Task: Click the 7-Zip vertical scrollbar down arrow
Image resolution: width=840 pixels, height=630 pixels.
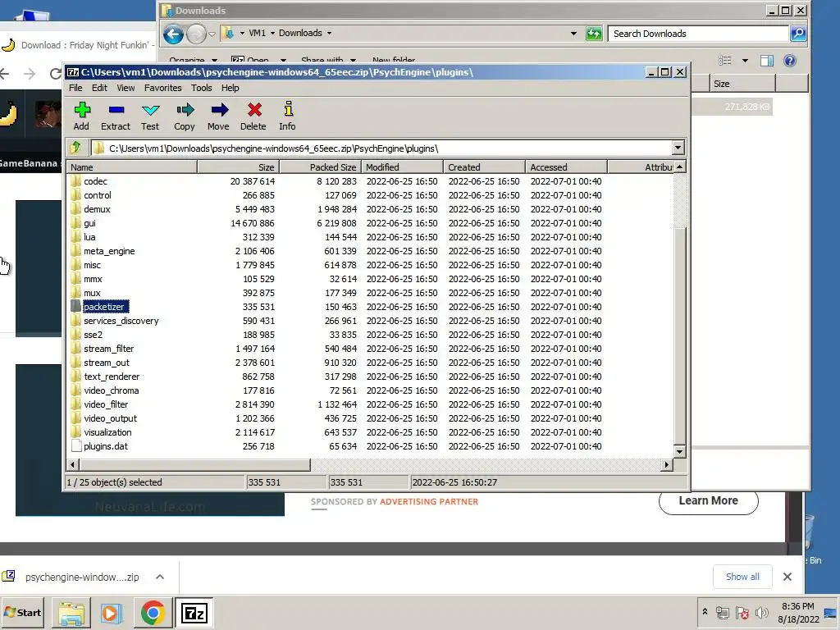Action: tap(679, 452)
